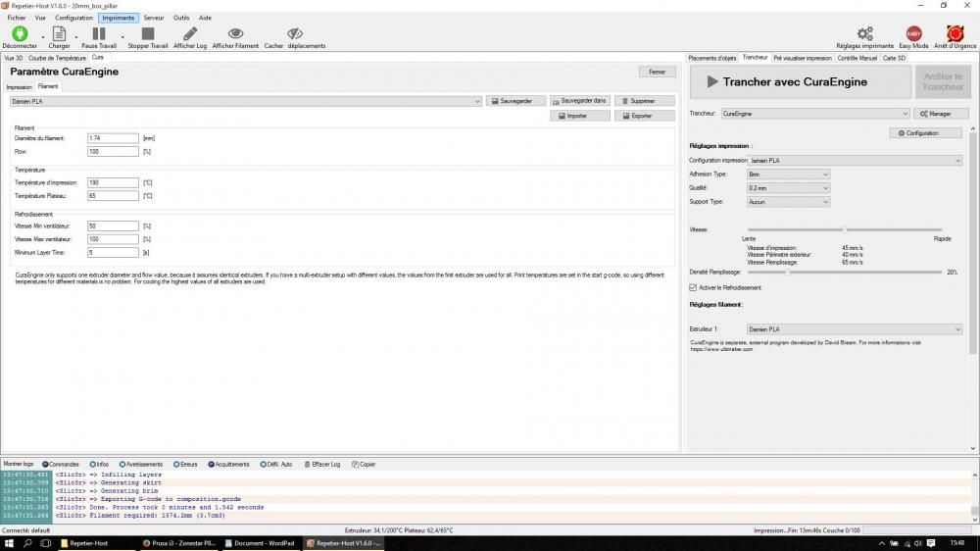Open Imprimante menu
The image size is (980, 551).
tap(119, 18)
